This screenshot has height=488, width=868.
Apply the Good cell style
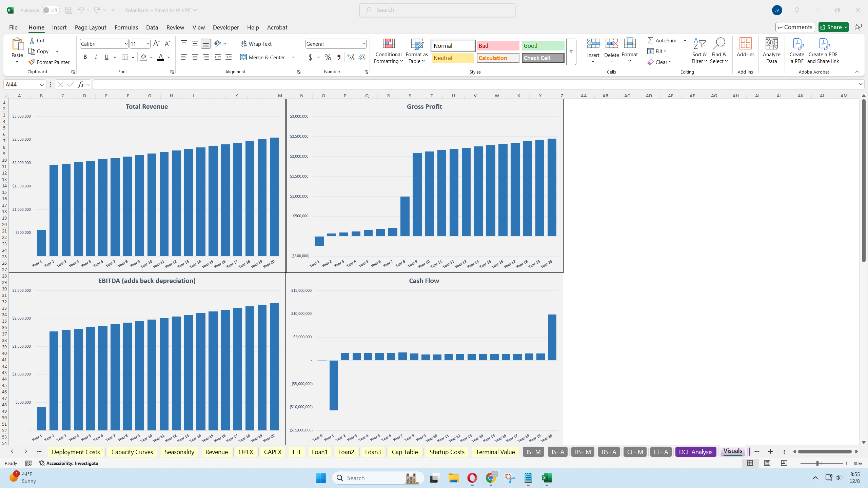tap(543, 46)
